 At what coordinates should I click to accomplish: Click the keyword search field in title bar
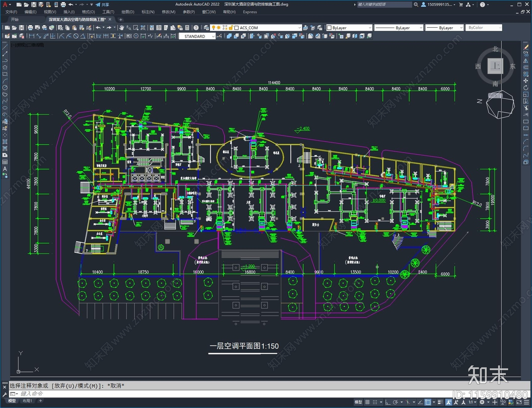pos(384,4)
